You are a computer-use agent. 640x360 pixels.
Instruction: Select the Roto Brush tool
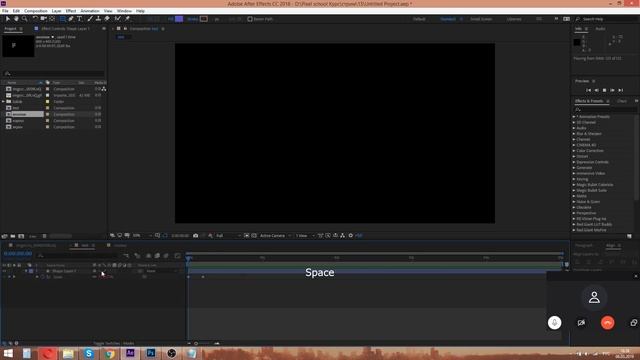118,19
